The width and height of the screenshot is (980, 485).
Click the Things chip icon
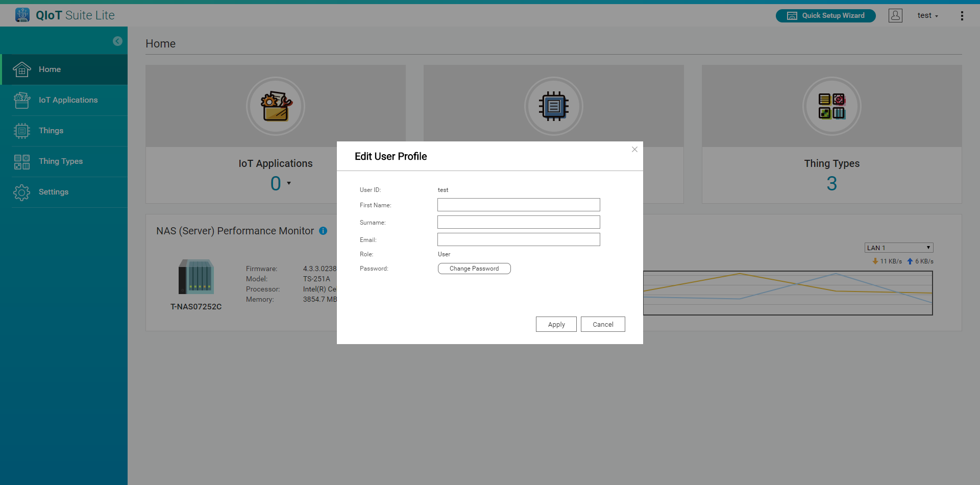point(553,106)
